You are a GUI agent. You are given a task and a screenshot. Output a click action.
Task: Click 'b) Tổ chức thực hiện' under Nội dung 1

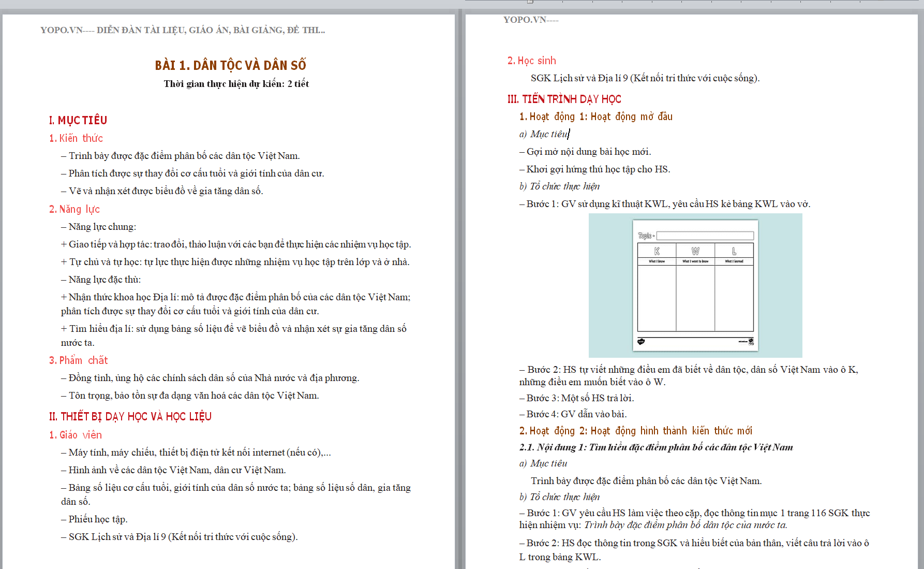tap(560, 497)
